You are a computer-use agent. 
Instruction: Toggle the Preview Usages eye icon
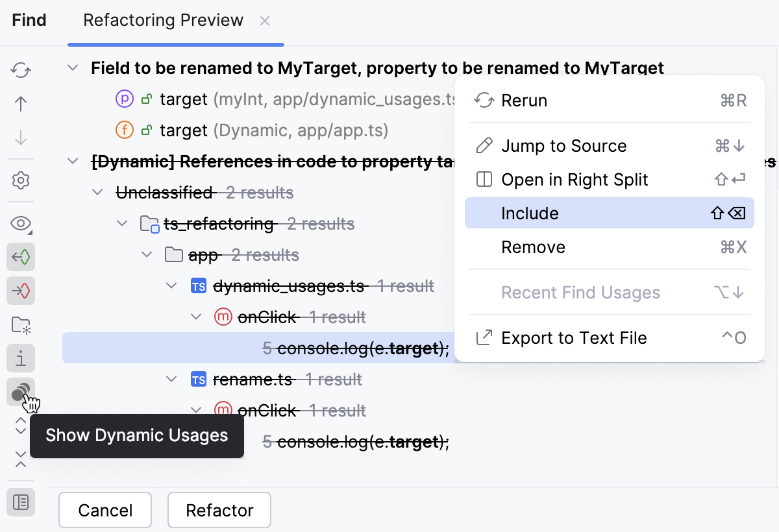20,223
